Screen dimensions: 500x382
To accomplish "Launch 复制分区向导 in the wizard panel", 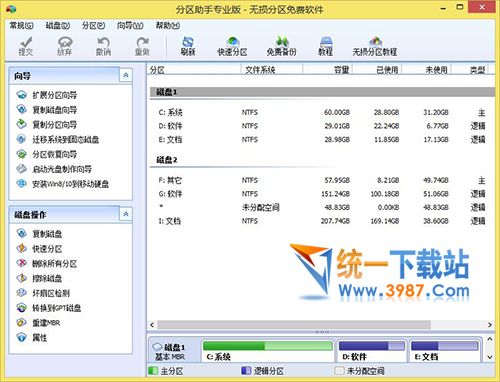I will 47,124.
